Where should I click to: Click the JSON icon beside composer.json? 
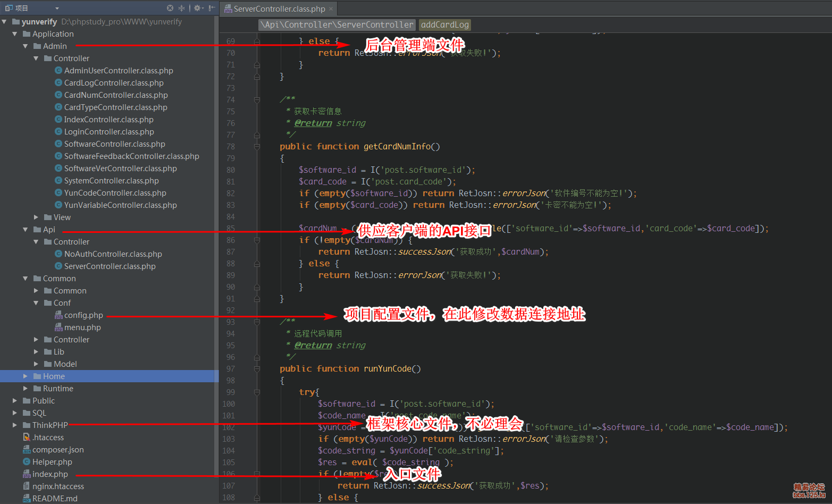[x=27, y=450]
